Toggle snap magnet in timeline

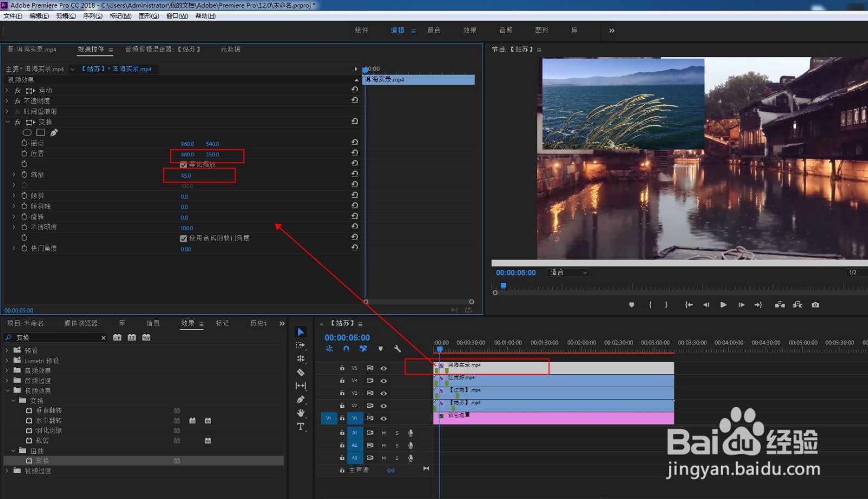pyautogui.click(x=346, y=349)
